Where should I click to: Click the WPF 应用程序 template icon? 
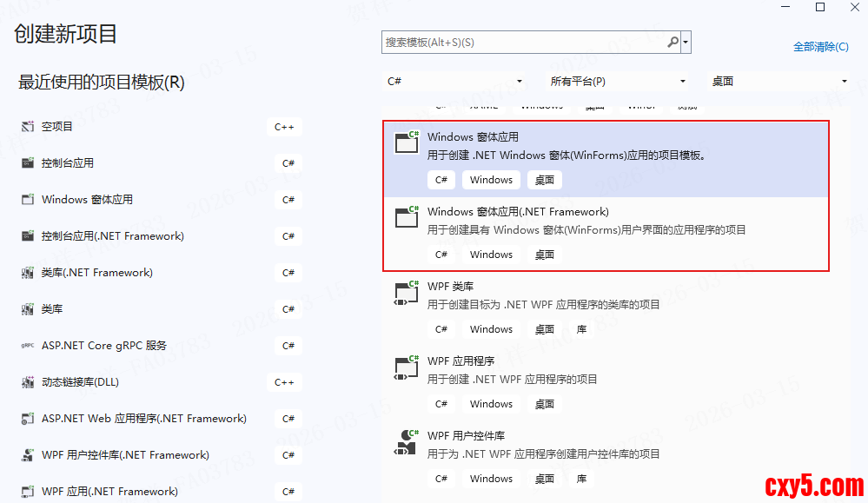407,368
